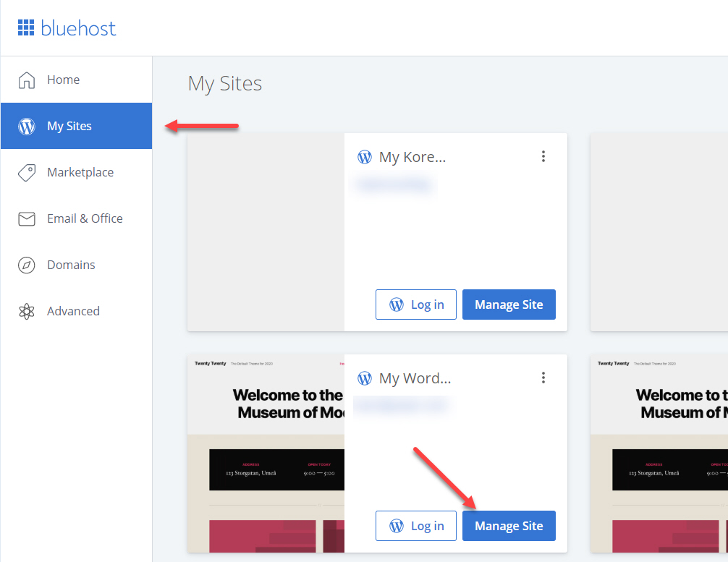Viewport: 728px width, 562px height.
Task: Click the atom icon for Advanced
Action: [27, 311]
